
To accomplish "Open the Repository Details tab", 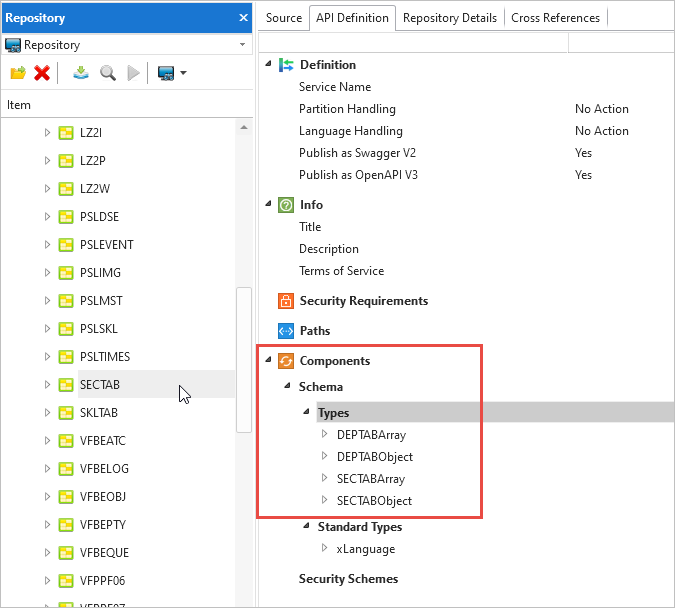I will click(x=451, y=18).
